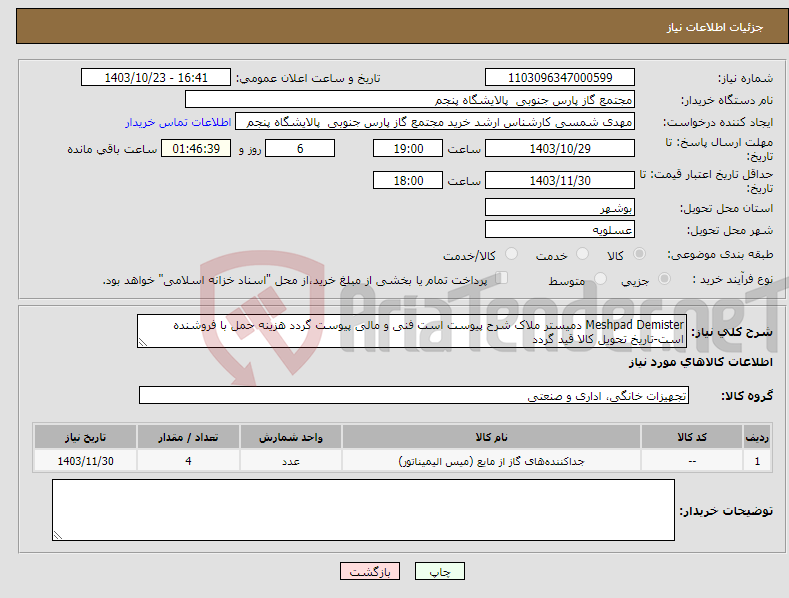
Task: Click the remaining days field showing 6
Action: click(300, 148)
